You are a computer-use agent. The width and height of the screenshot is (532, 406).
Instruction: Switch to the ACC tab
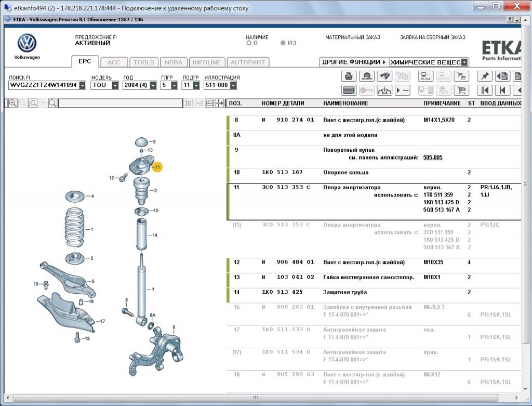pyautogui.click(x=114, y=62)
